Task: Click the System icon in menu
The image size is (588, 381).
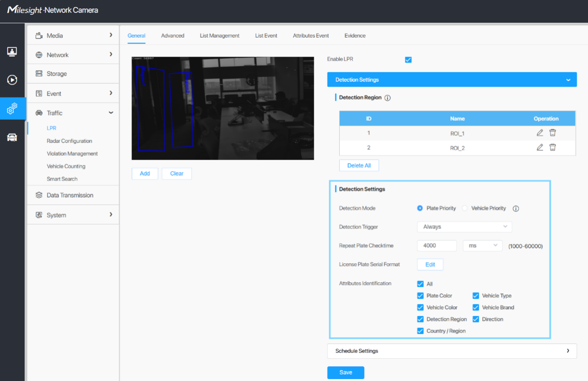Action: click(39, 215)
